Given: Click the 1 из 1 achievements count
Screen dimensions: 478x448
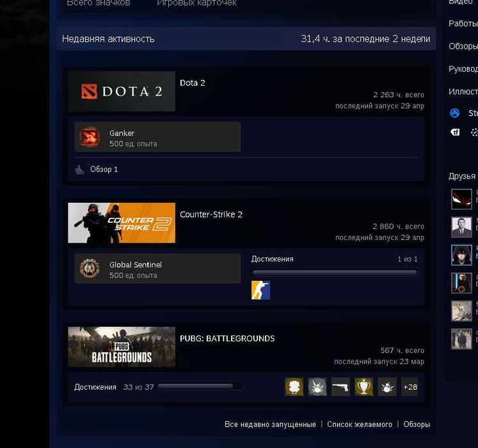Looking at the screenshot, I should point(408,259).
